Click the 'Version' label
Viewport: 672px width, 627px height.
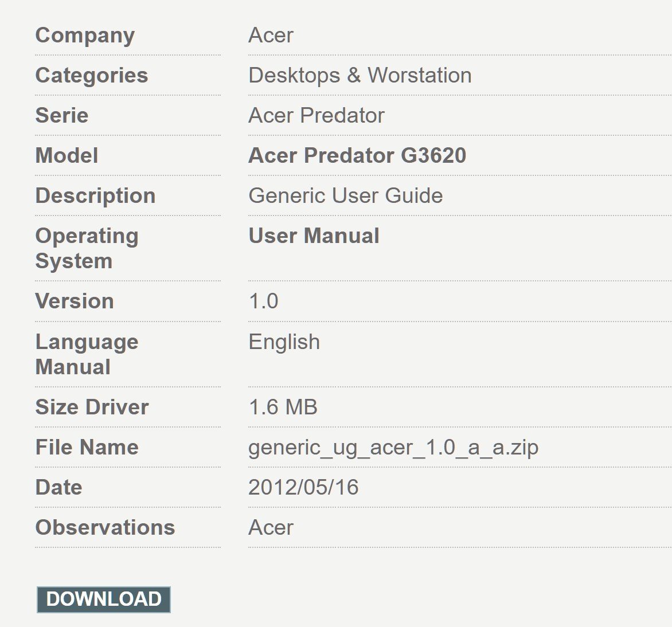point(75,301)
